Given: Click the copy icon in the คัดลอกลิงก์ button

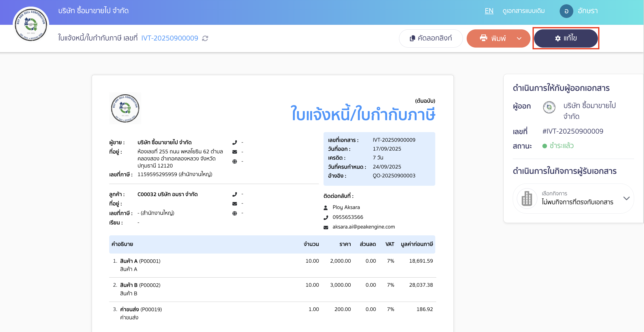Looking at the screenshot, I should click(x=412, y=38).
